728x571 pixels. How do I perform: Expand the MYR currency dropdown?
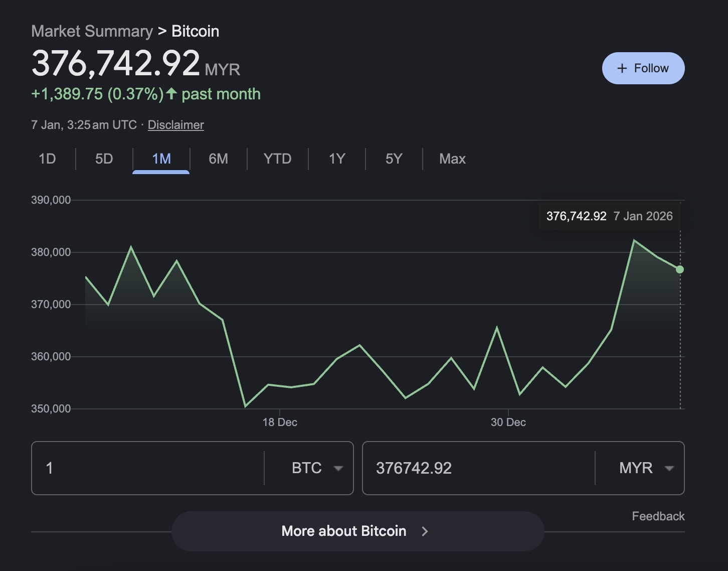(x=646, y=468)
